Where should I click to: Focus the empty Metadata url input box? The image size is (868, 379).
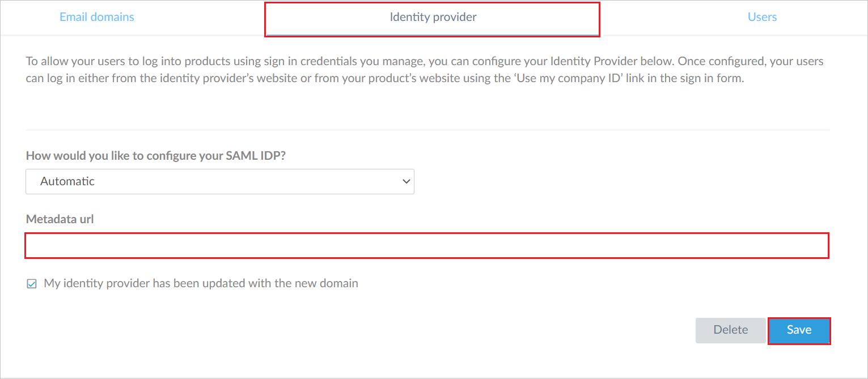tap(425, 245)
